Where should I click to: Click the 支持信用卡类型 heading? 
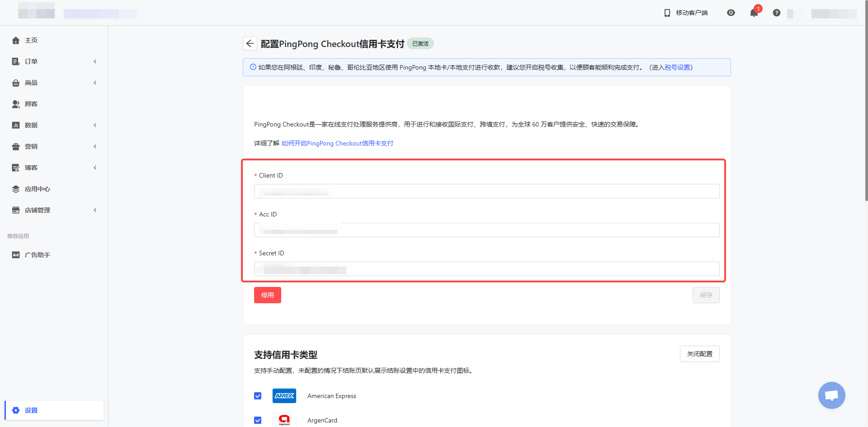(286, 355)
